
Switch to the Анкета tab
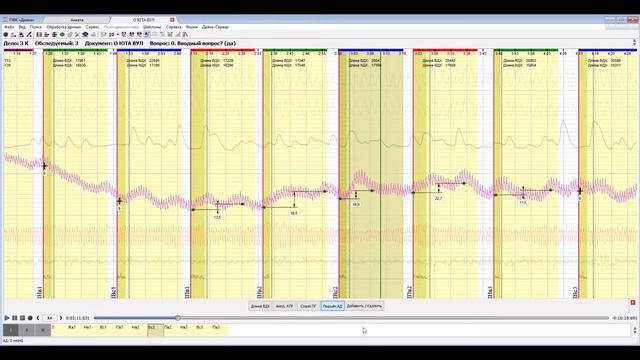77,20
